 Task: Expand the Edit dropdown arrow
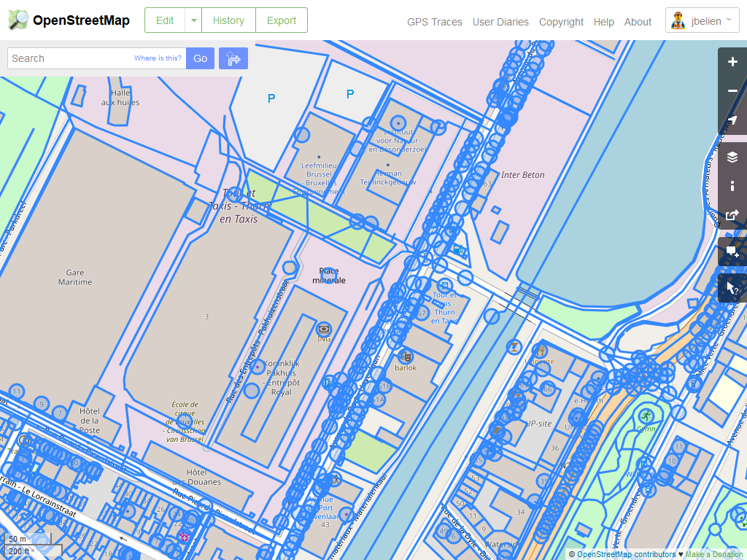[x=193, y=20]
